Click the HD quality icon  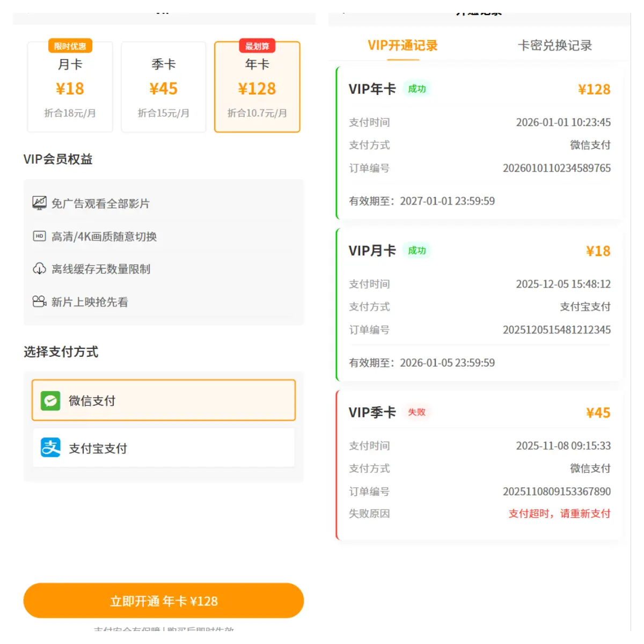click(39, 236)
